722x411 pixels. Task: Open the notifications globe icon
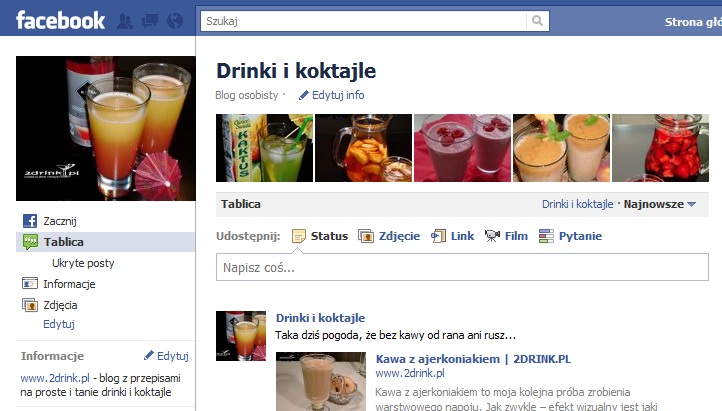pyautogui.click(x=175, y=21)
